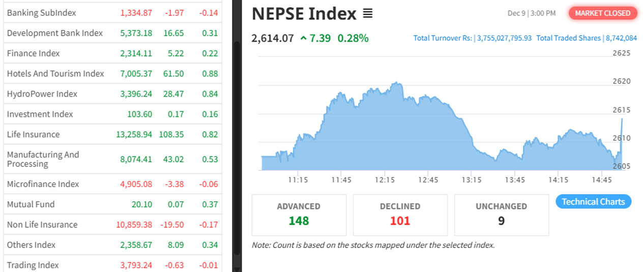Screen dimensions: 644x272
Task: Open Life Insurance index
Action: [33, 135]
